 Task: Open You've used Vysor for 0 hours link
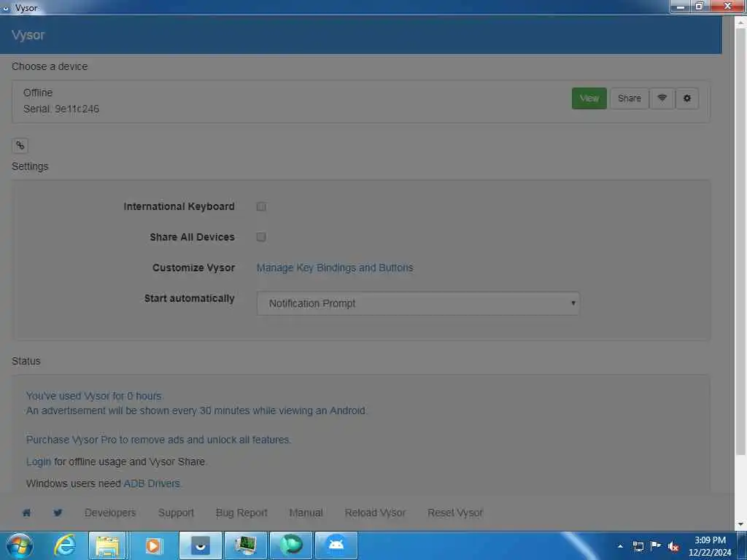94,396
